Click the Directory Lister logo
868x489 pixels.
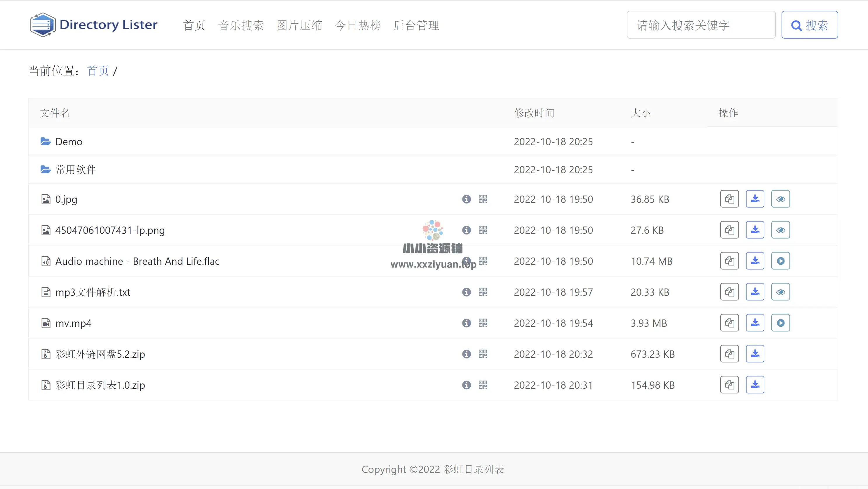click(x=94, y=25)
